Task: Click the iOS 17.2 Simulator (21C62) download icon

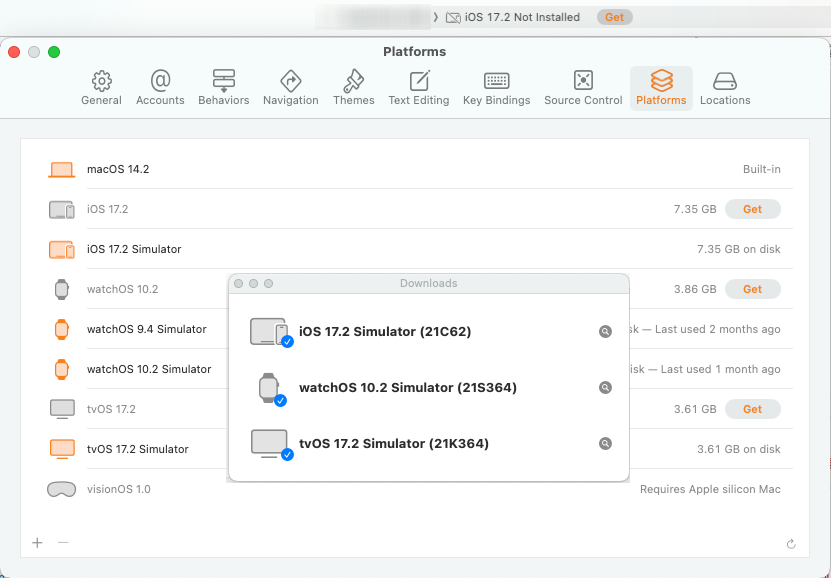Action: click(271, 332)
